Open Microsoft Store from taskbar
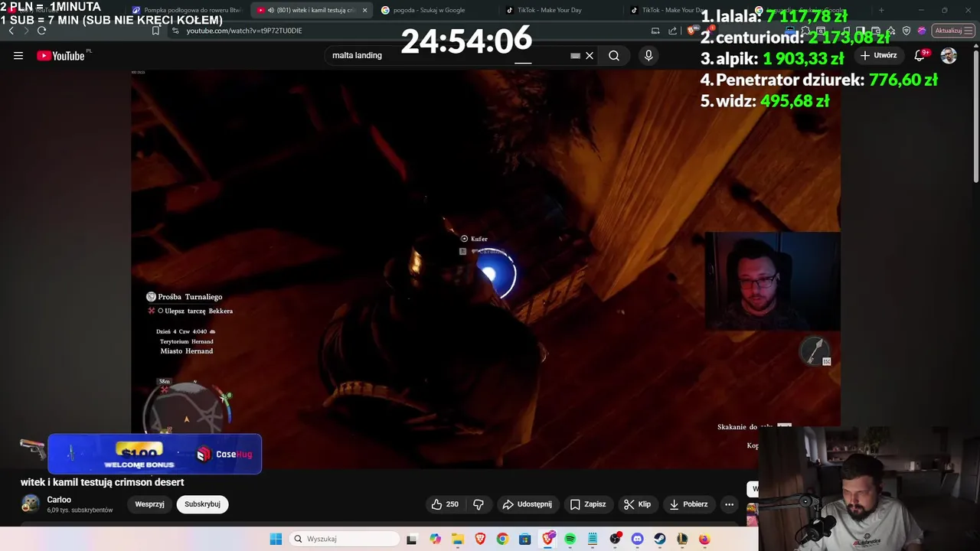980x551 pixels. 524,539
